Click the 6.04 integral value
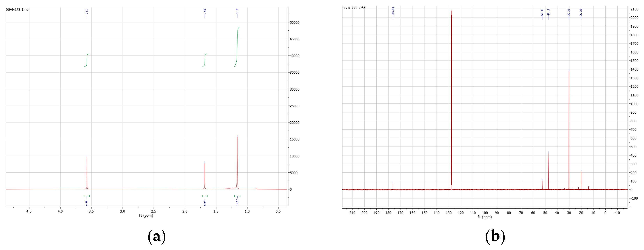 pyautogui.click(x=205, y=203)
